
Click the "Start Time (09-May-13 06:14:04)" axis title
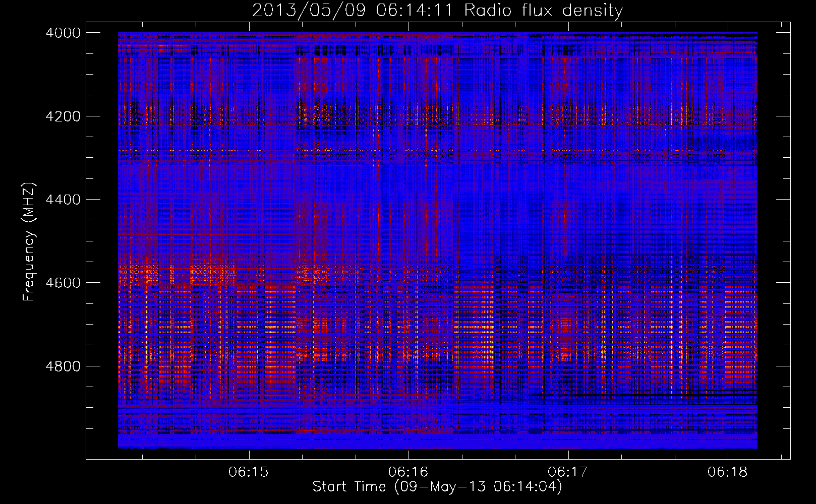[x=437, y=487]
